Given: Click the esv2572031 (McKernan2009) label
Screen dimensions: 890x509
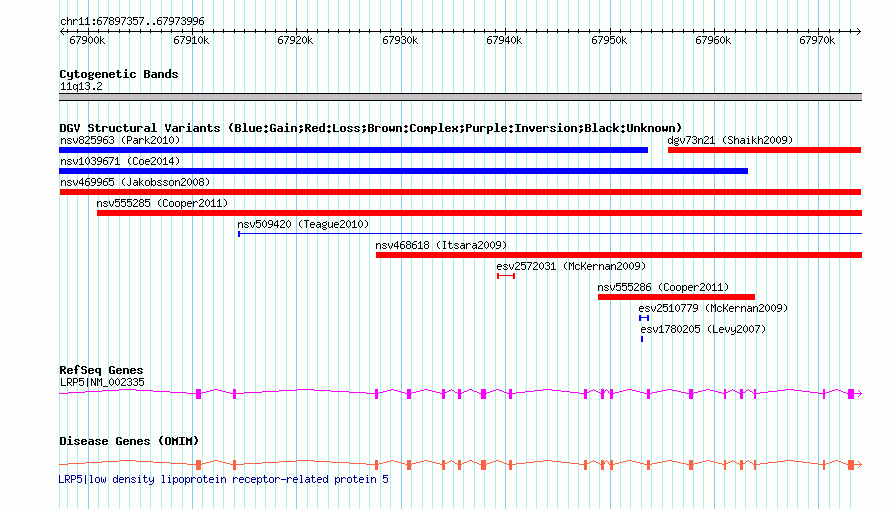Looking at the screenshot, I should tap(571, 266).
